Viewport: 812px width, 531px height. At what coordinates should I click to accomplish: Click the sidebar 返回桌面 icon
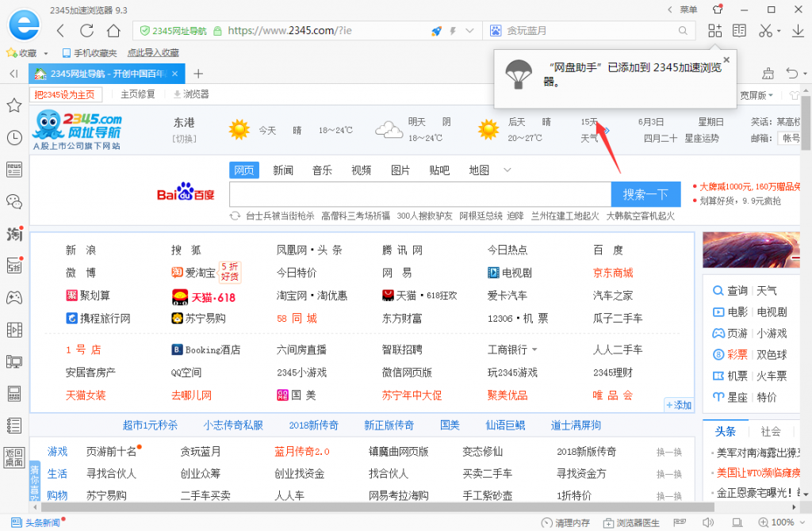click(x=14, y=458)
